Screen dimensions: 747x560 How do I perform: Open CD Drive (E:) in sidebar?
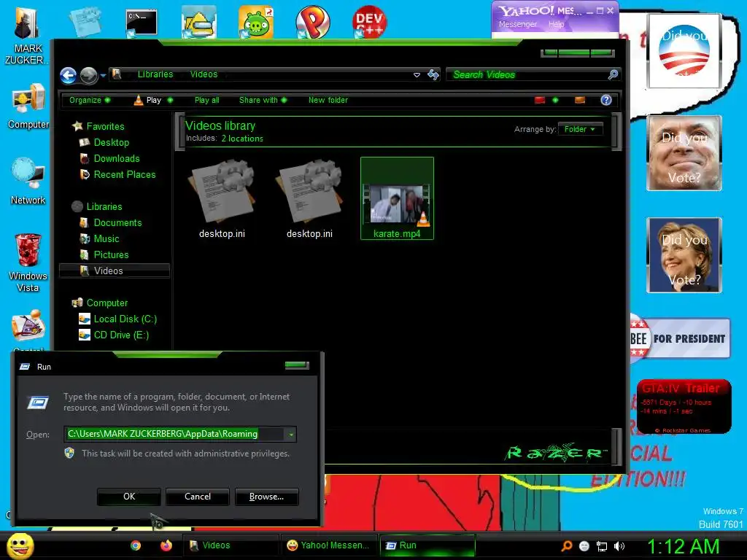121,335
